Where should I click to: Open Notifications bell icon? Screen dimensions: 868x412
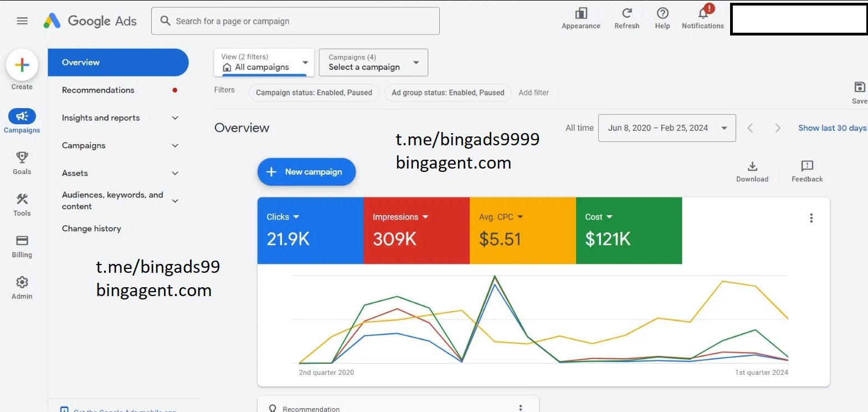[x=703, y=14]
